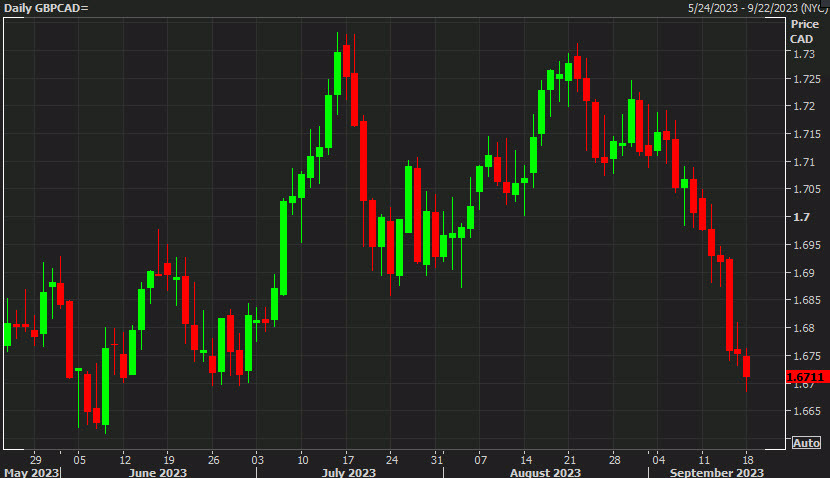Select the last red candlestick on September 18
Screen dimensions: 830x478
point(746,366)
